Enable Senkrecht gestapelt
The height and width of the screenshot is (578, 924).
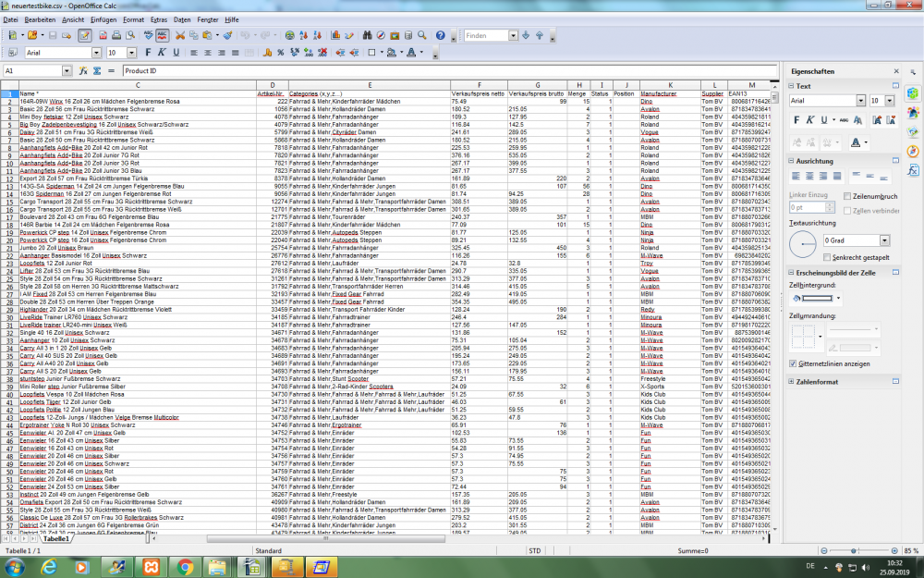(827, 256)
